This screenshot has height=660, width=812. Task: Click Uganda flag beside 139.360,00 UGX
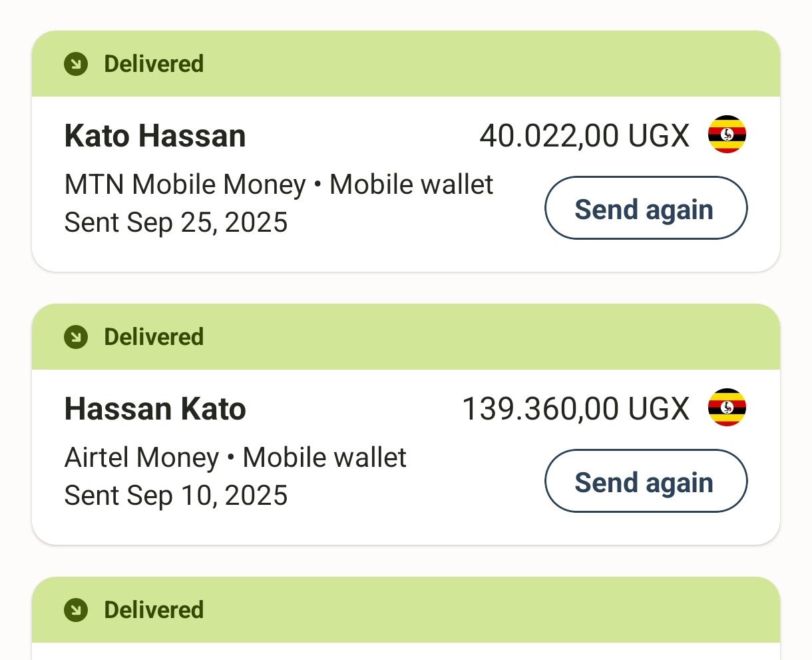tap(727, 408)
